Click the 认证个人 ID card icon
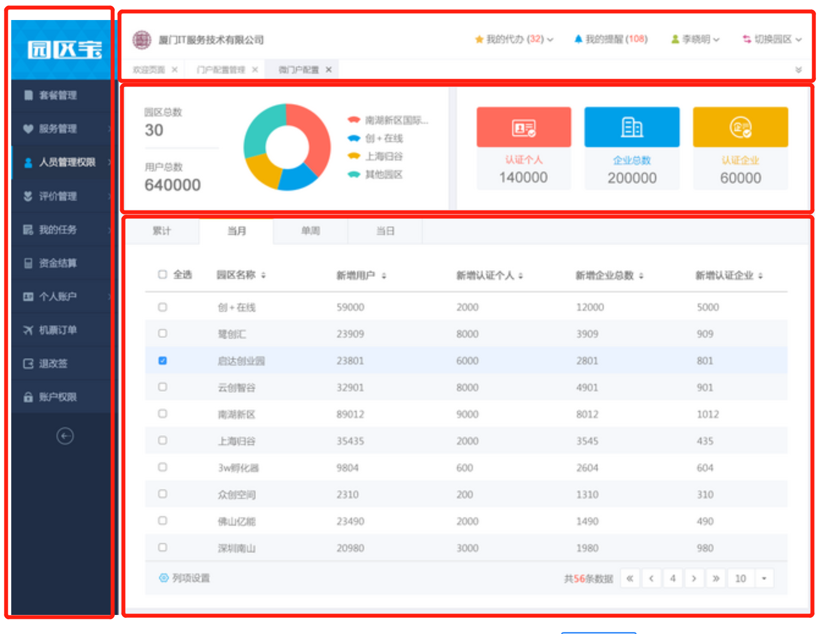840x634 pixels. [x=523, y=128]
